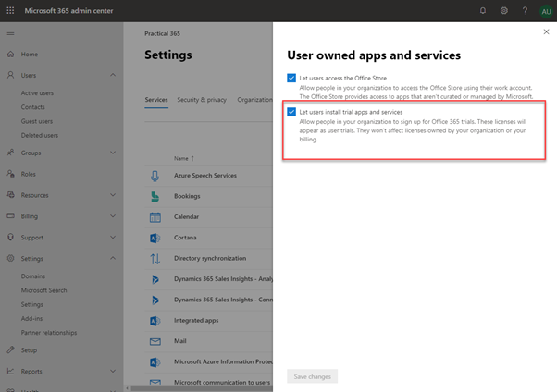Switch to the Services tab
Image resolution: width=557 pixels, height=392 pixels.
click(x=156, y=100)
